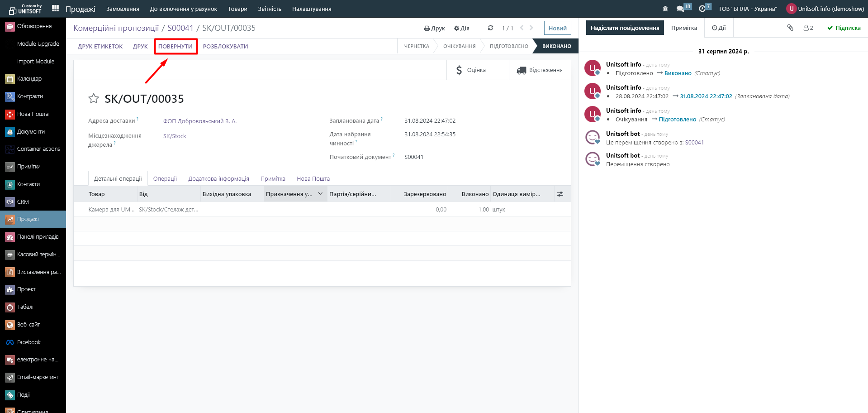The height and width of the screenshot is (413, 868).
Task: Click the ПОВЕРНУТИ button
Action: coord(175,47)
